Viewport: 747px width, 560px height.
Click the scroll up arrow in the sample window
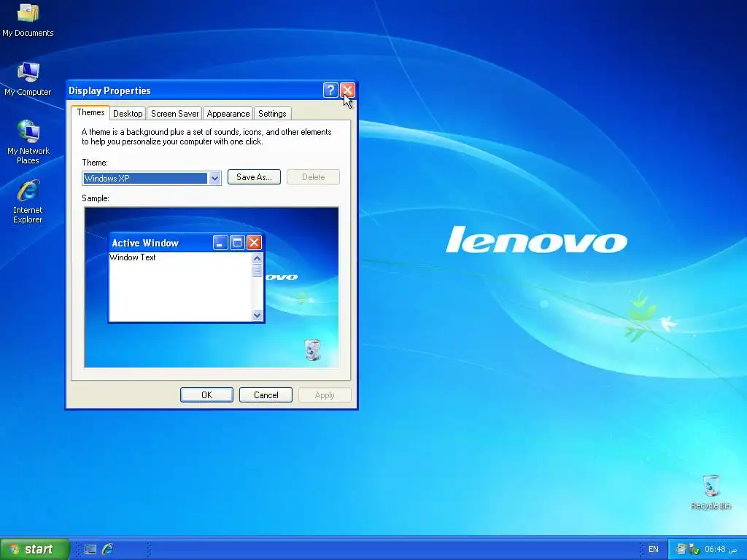click(258, 259)
